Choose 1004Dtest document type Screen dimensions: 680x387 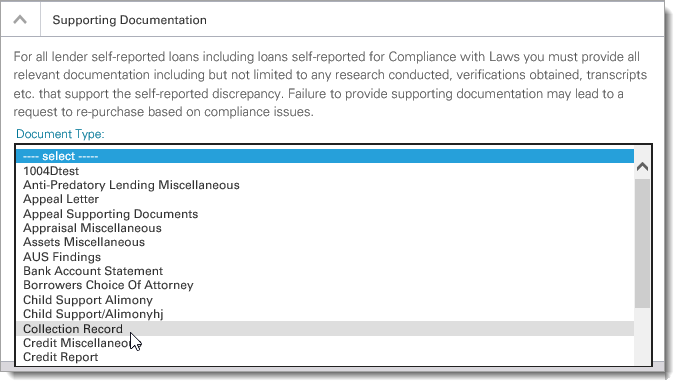(x=325, y=171)
